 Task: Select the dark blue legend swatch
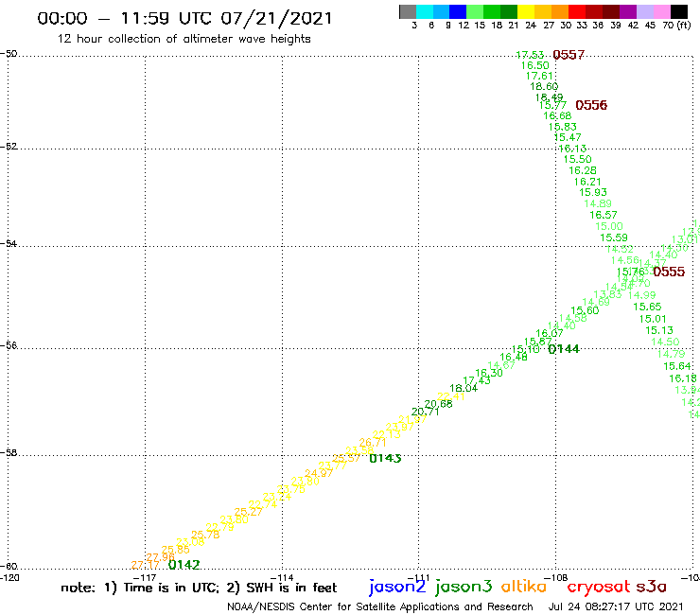[x=458, y=11]
